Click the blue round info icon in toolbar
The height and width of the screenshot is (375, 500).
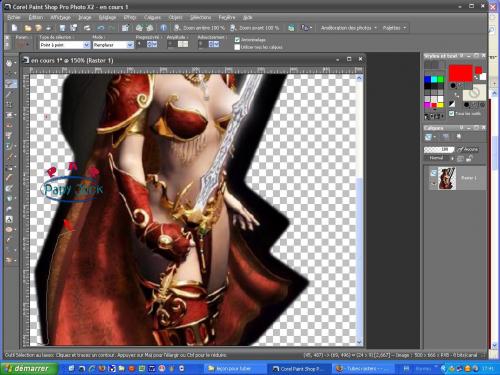[163, 28]
